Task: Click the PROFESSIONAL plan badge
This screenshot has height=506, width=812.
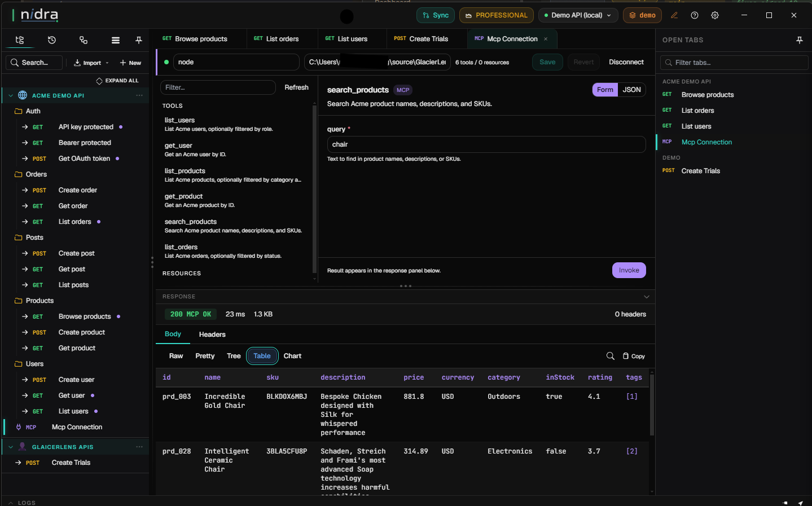Action: [497, 15]
